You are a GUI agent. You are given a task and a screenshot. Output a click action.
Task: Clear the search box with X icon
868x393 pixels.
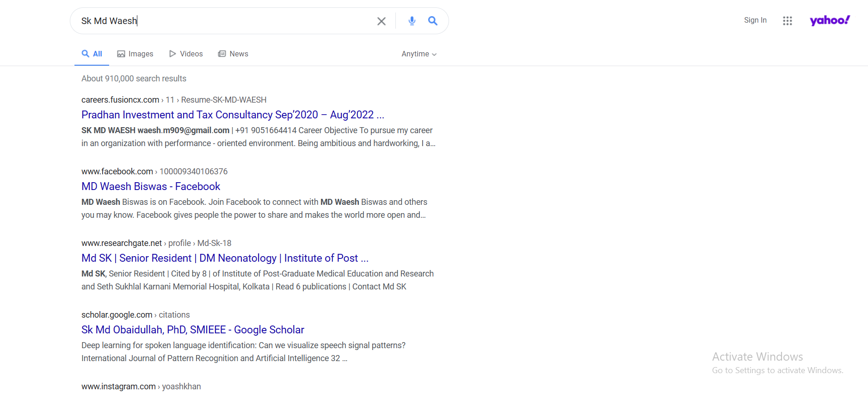[x=381, y=21]
